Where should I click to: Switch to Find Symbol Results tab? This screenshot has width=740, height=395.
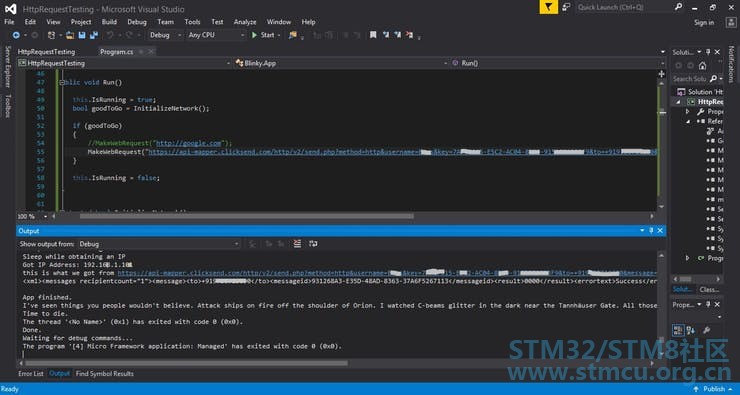pyautogui.click(x=104, y=373)
